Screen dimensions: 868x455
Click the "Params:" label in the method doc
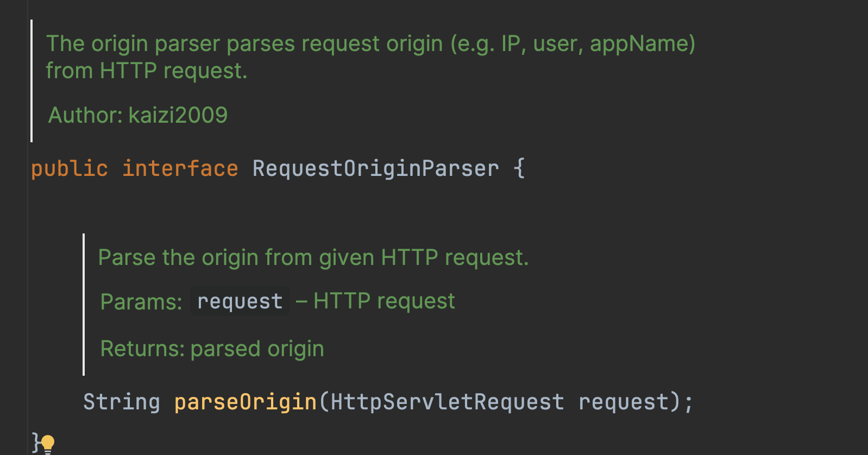point(141,302)
